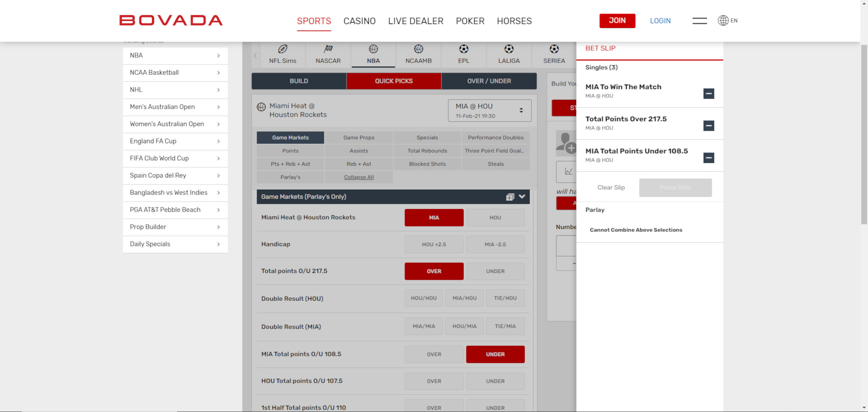Switch to the BUILD tab
The width and height of the screenshot is (868, 412).
pos(299,81)
